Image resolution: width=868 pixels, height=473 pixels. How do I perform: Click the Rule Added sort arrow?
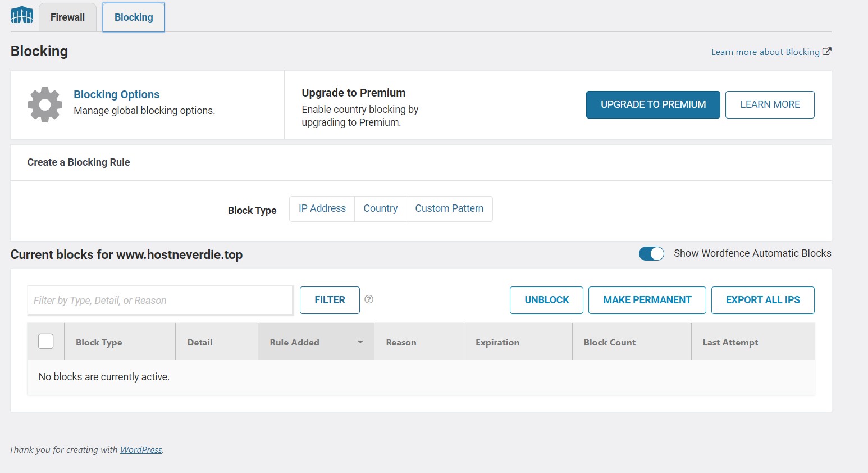click(360, 342)
